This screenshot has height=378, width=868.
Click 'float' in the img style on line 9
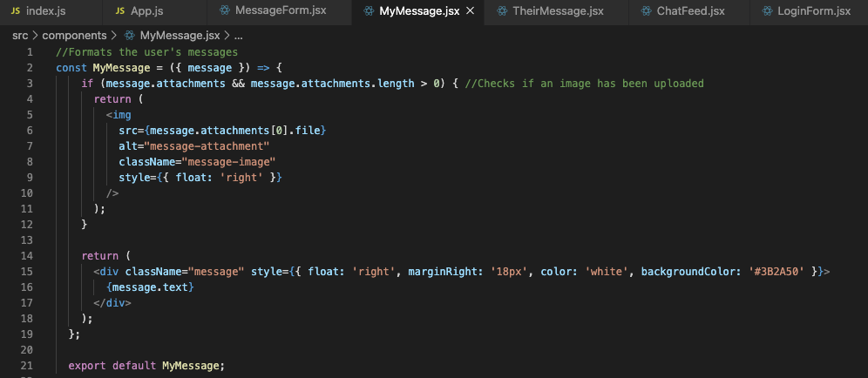pos(191,178)
